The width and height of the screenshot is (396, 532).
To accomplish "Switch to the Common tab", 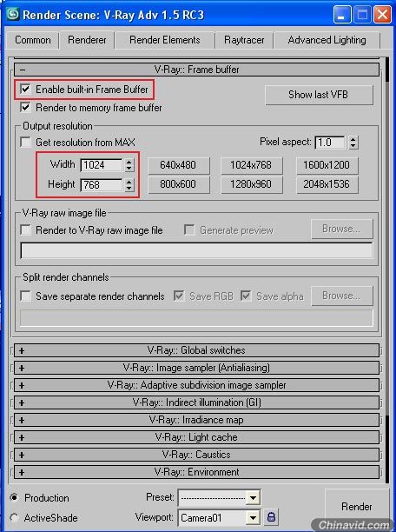I will tap(32, 40).
